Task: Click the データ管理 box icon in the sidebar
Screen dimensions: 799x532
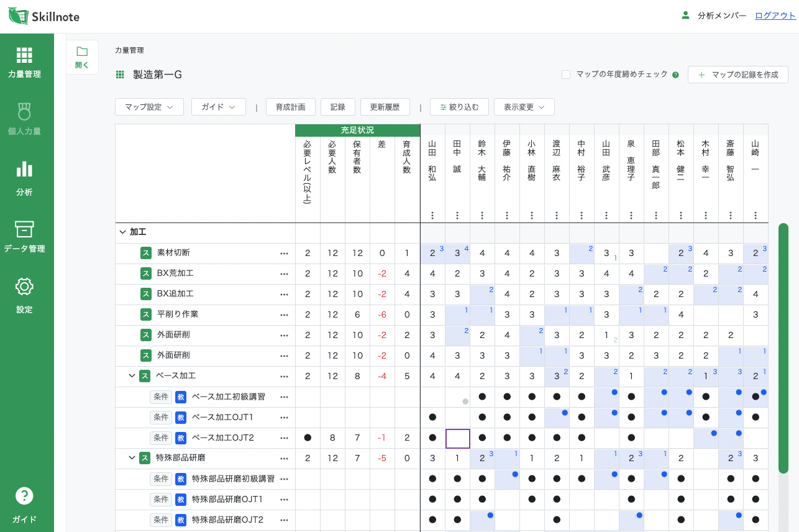Action: (x=24, y=229)
